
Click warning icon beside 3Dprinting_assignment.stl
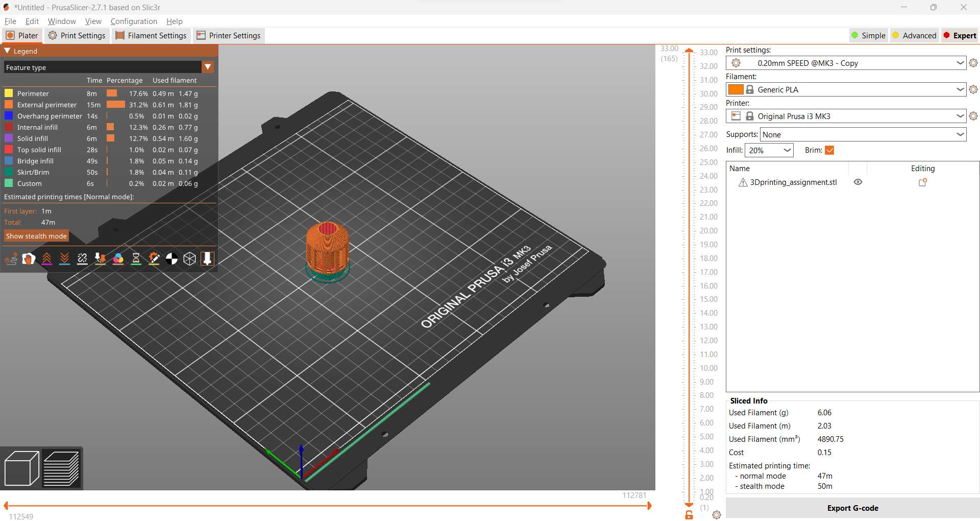point(743,182)
